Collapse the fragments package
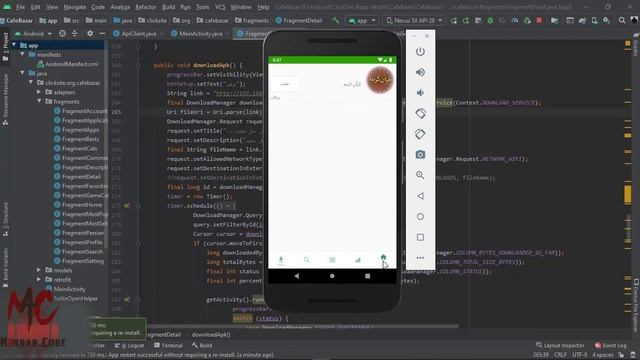 coord(39,102)
